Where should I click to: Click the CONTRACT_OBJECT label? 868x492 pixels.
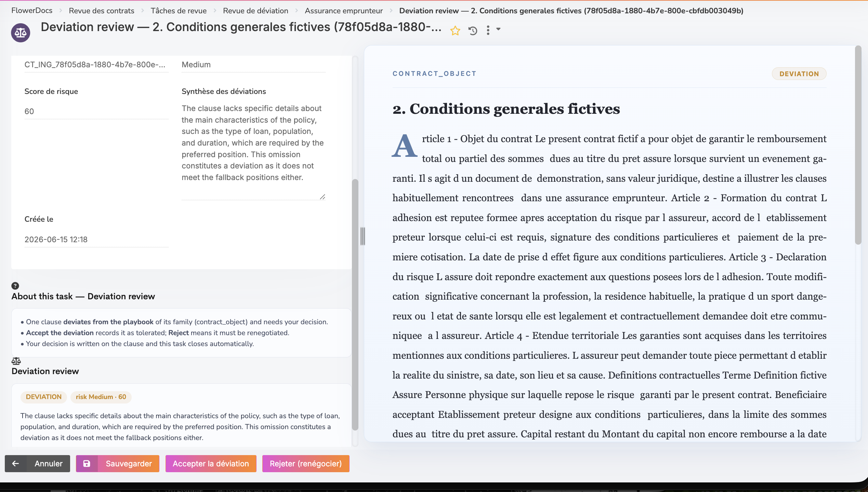pos(434,73)
